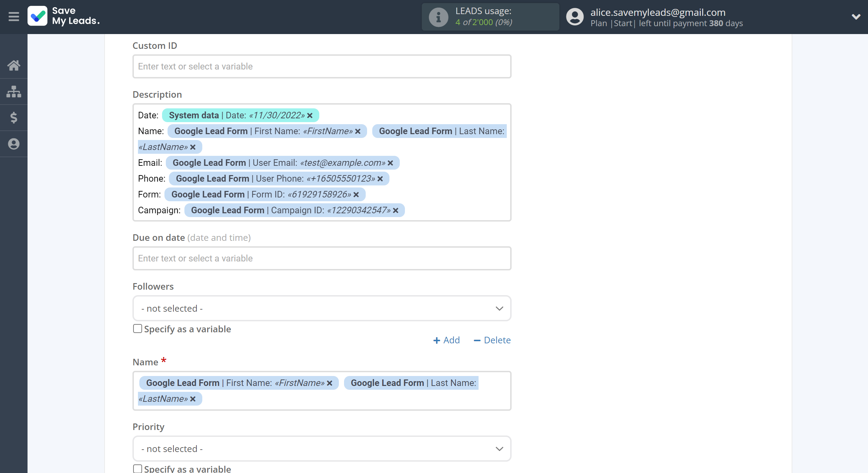
Task: Open the Followers dropdown
Action: 322,308
